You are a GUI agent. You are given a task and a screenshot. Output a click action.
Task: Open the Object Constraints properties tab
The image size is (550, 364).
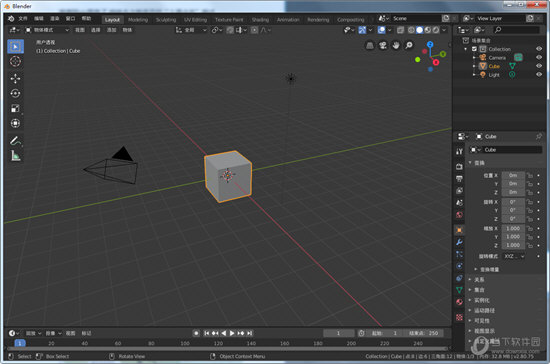pos(459,278)
